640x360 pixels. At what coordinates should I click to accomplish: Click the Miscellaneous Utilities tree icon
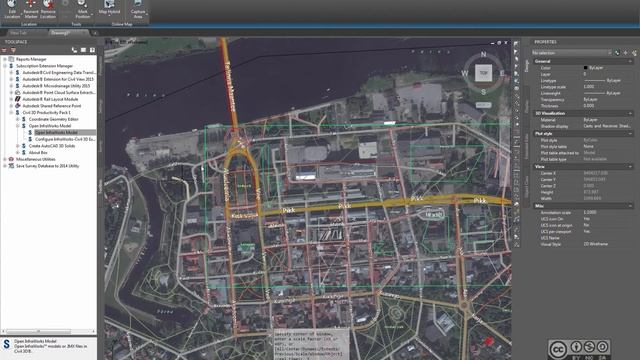(x=11, y=159)
